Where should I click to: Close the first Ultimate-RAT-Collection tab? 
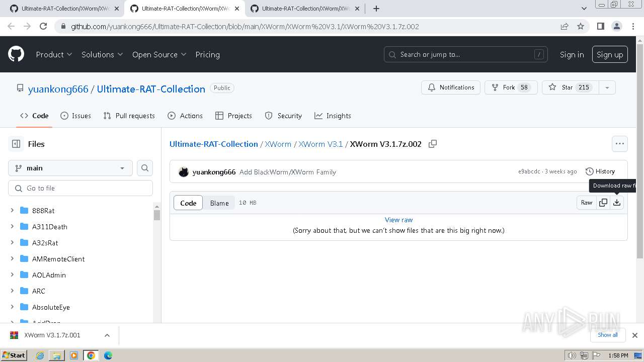tap(117, 9)
